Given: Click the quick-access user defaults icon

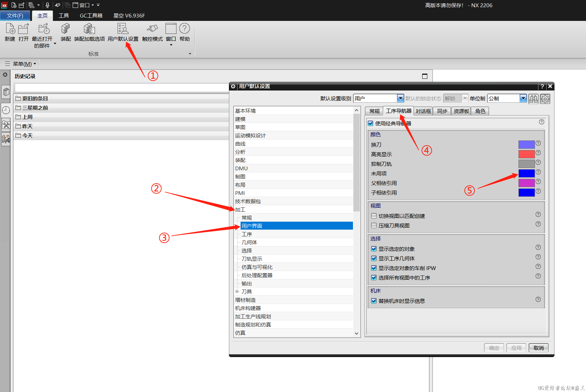Looking at the screenshot, I should 31,5.
